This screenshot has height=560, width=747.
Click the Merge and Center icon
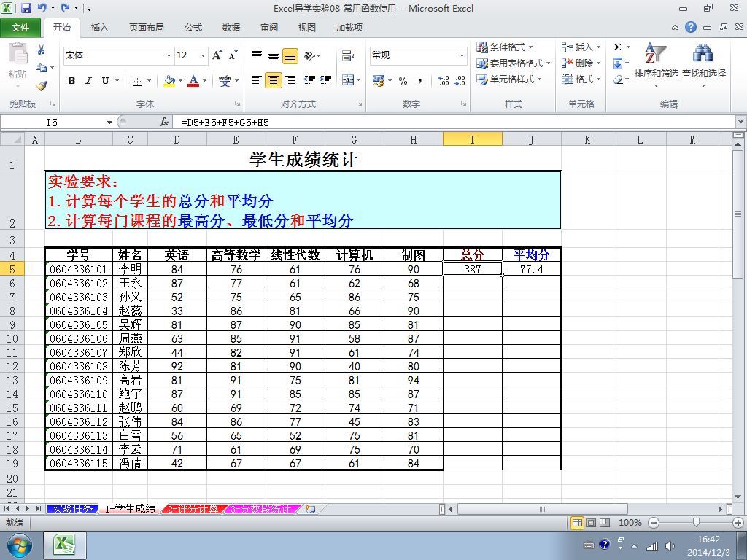point(348,80)
